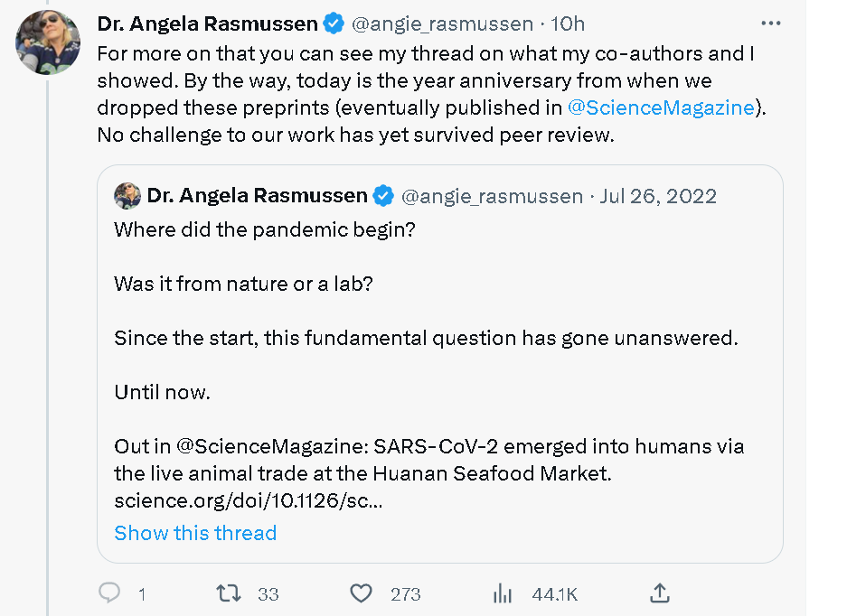Open the quoted tweet text about Huanan Seafood Market
Image resolution: width=847 pixels, height=616 pixels.
[x=428, y=459]
